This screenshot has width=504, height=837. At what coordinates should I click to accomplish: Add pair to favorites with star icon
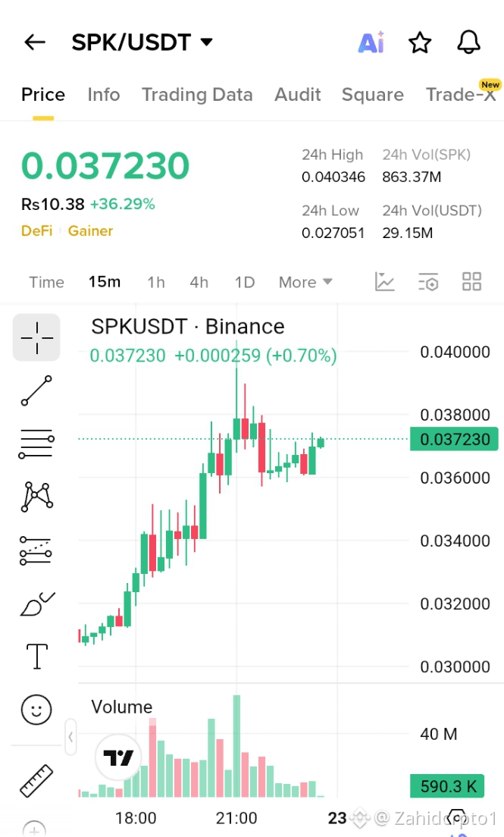tap(420, 42)
